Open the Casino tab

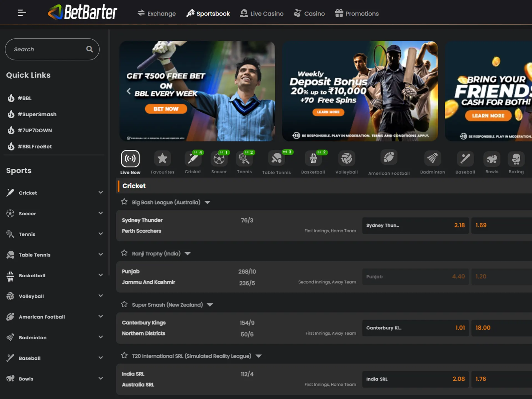tap(309, 13)
